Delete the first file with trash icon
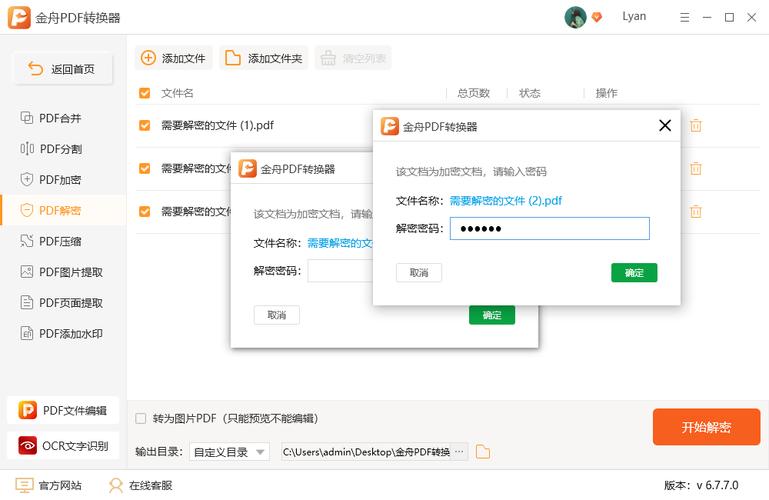The width and height of the screenshot is (769, 500). tap(695, 125)
